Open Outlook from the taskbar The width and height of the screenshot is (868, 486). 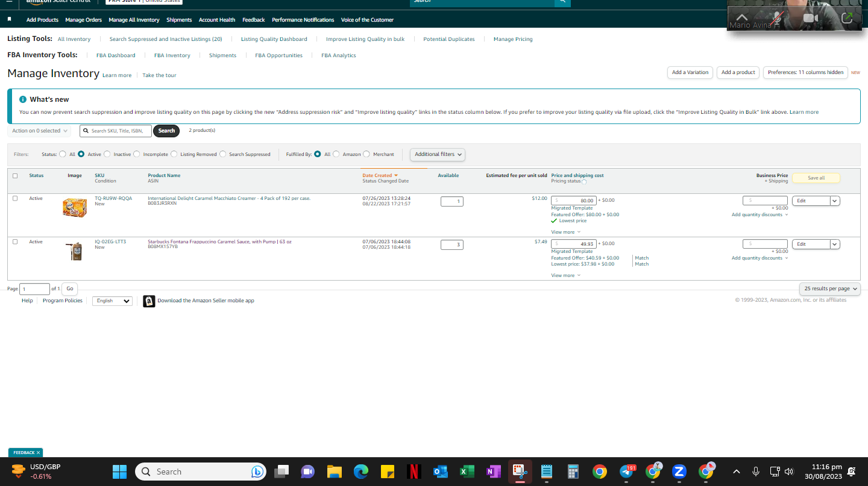point(441,472)
